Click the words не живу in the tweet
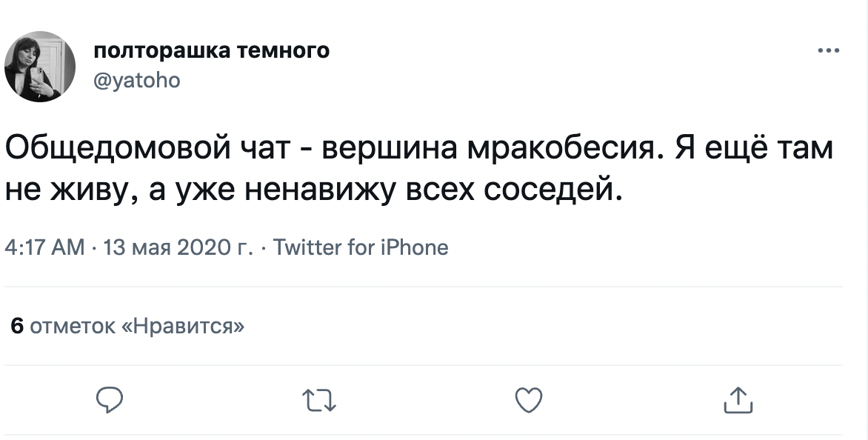 coord(56,191)
